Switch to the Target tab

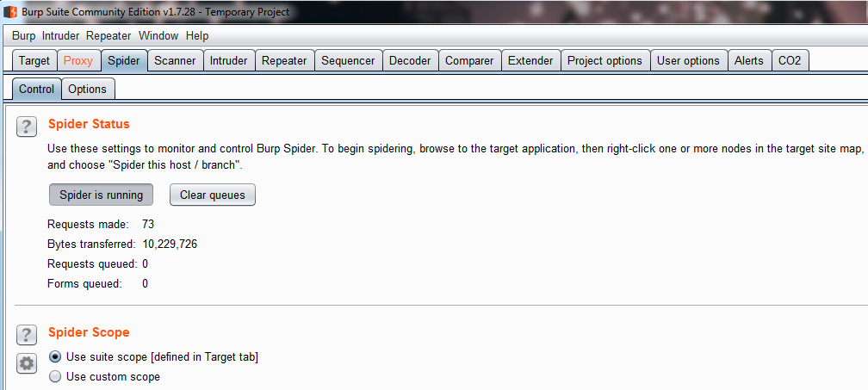(x=34, y=61)
